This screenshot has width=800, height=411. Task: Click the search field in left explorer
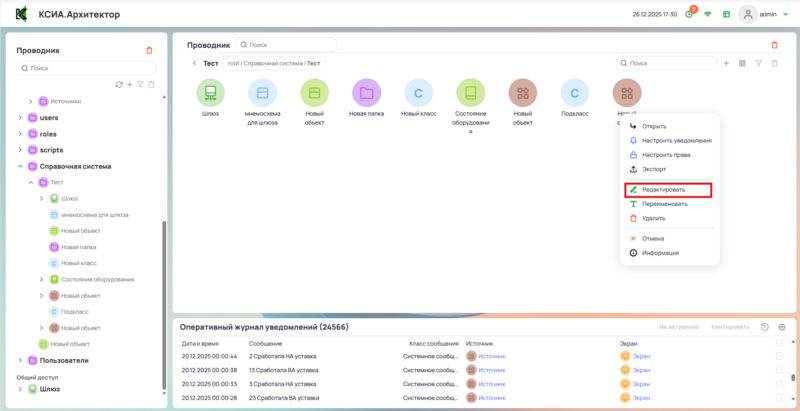point(90,68)
